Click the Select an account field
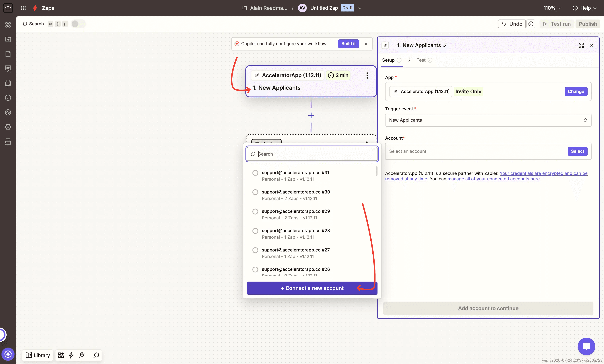The width and height of the screenshot is (604, 364). coord(488,151)
